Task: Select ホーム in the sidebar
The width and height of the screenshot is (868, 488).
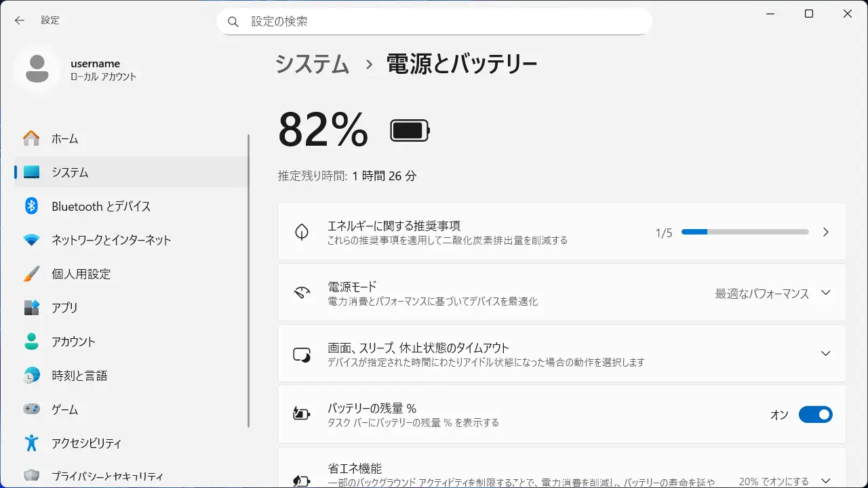Action: (65, 139)
